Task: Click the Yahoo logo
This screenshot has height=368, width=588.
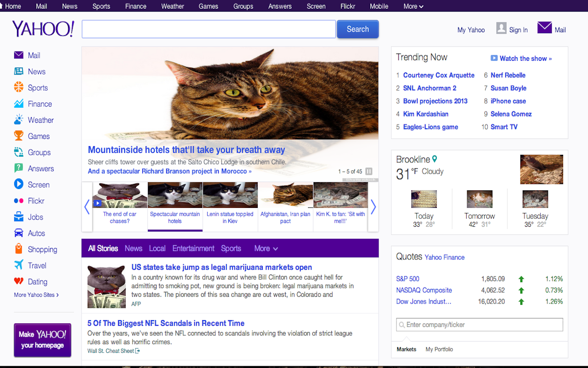Action: coord(43,29)
